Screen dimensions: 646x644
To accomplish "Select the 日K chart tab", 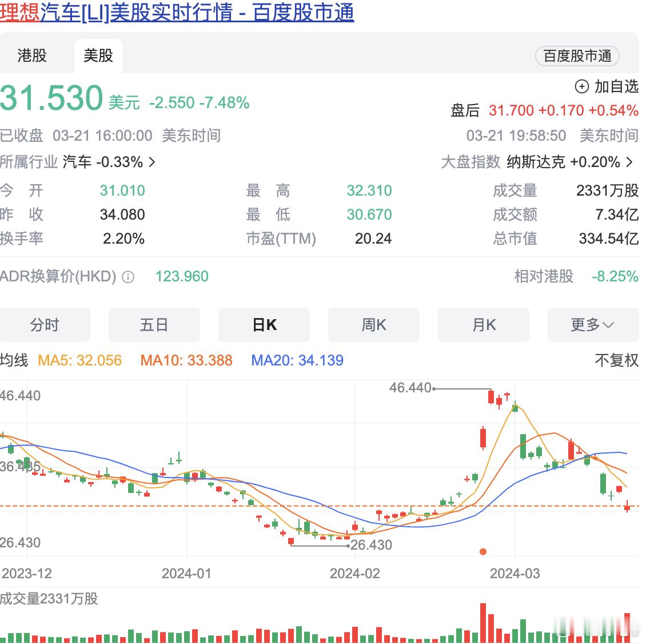I will point(264,325).
